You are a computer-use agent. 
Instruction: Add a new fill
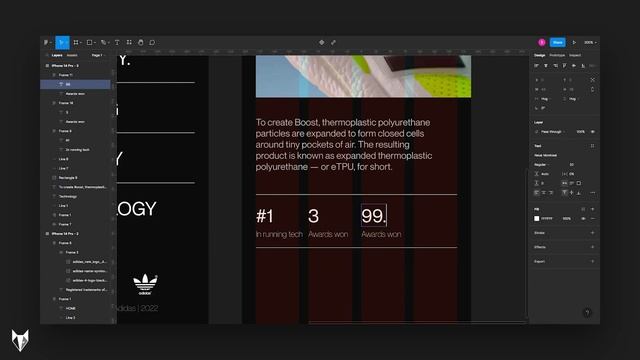coord(593,209)
